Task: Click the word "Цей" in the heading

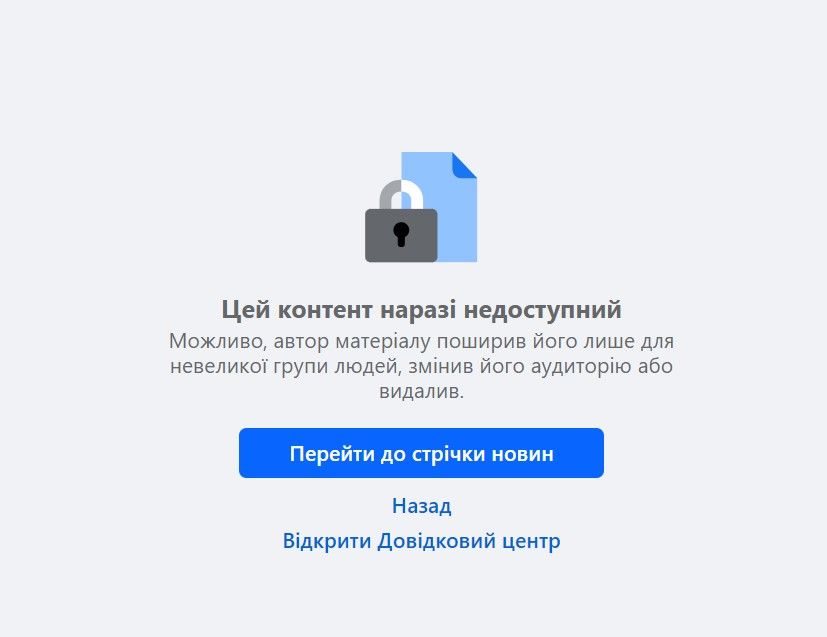Action: 246,310
